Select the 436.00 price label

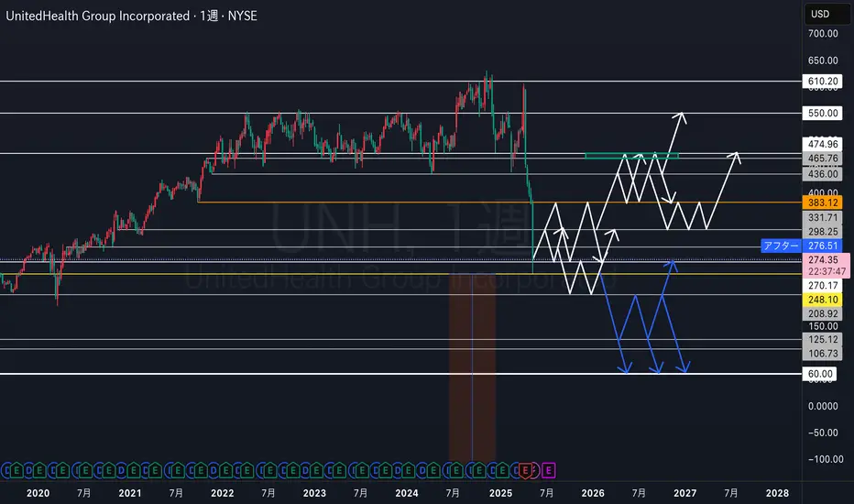coord(823,174)
